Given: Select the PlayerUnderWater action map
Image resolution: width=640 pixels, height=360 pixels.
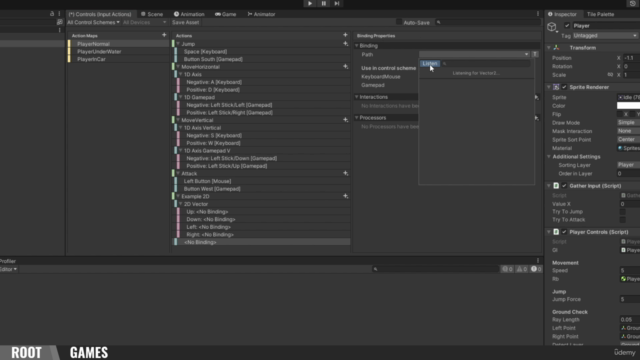Looking at the screenshot, I should 99,51.
